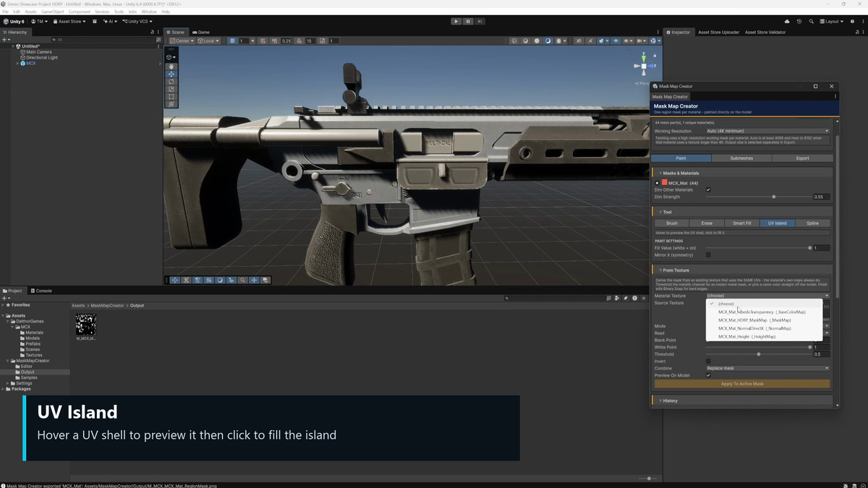Image resolution: width=868 pixels, height=488 pixels.
Task: Open the Layout dropdown
Action: click(832, 22)
